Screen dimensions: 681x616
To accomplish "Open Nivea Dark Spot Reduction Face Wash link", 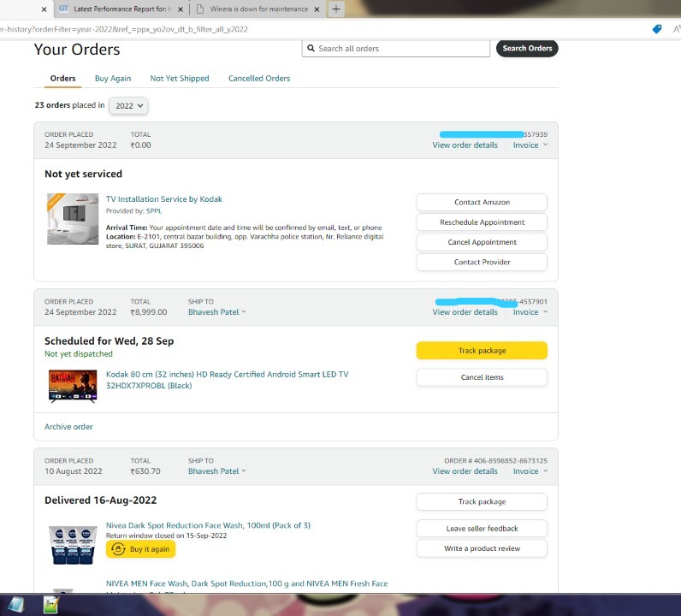I will tap(208, 525).
